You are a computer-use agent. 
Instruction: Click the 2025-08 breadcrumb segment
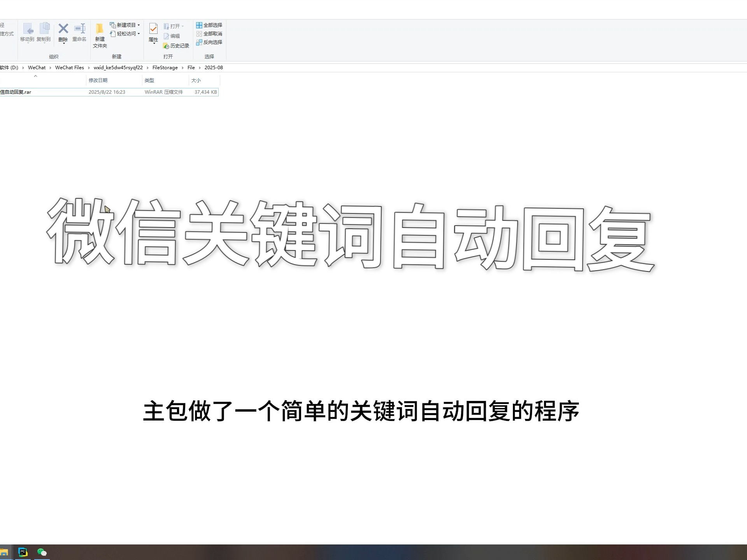pyautogui.click(x=214, y=68)
